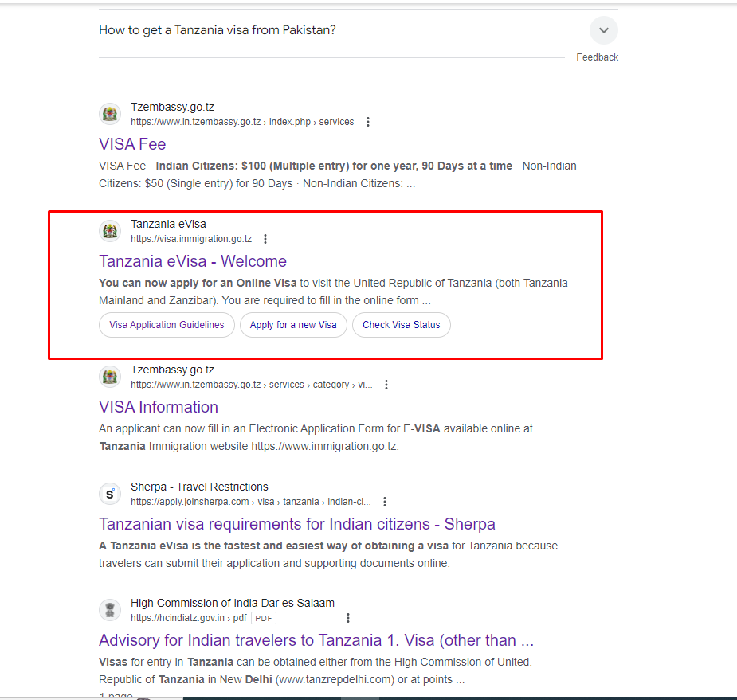Click the Sherpa site favicon
The height and width of the screenshot is (700, 737).
coord(110,494)
